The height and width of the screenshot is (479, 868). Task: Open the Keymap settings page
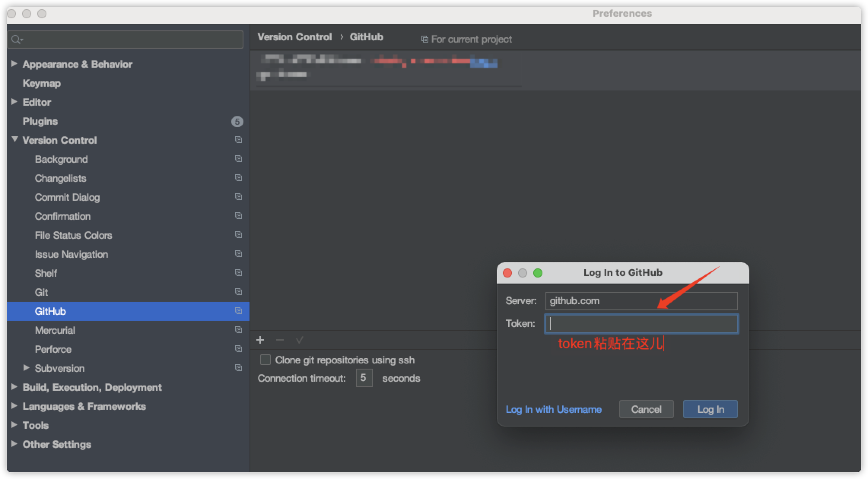41,83
